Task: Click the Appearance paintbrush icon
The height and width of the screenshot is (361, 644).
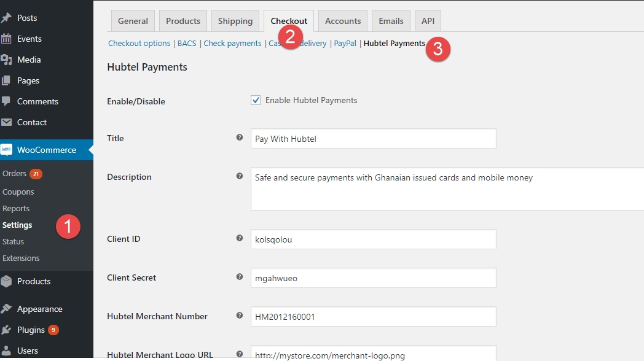Action: coord(7,309)
